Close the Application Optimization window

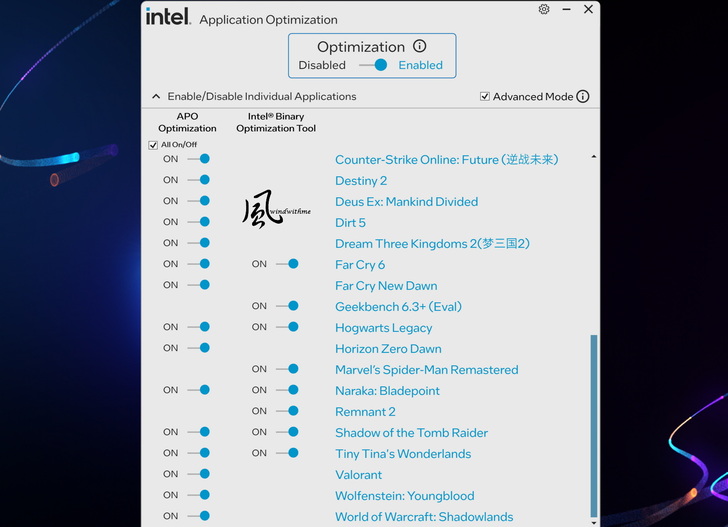tap(588, 9)
